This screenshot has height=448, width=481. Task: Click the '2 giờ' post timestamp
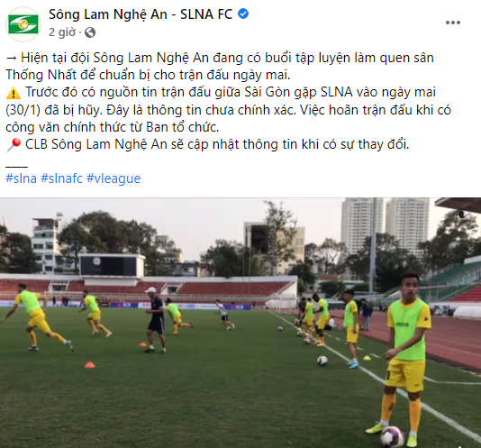pyautogui.click(x=62, y=32)
